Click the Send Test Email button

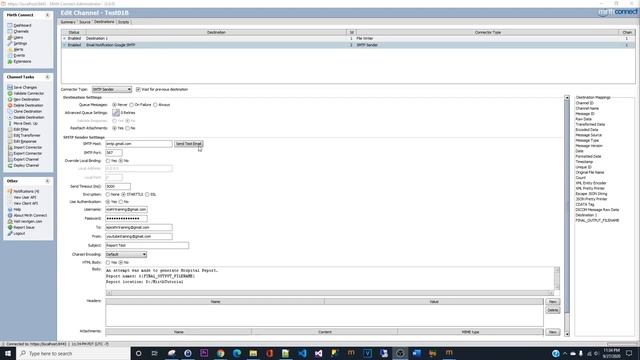click(189, 144)
